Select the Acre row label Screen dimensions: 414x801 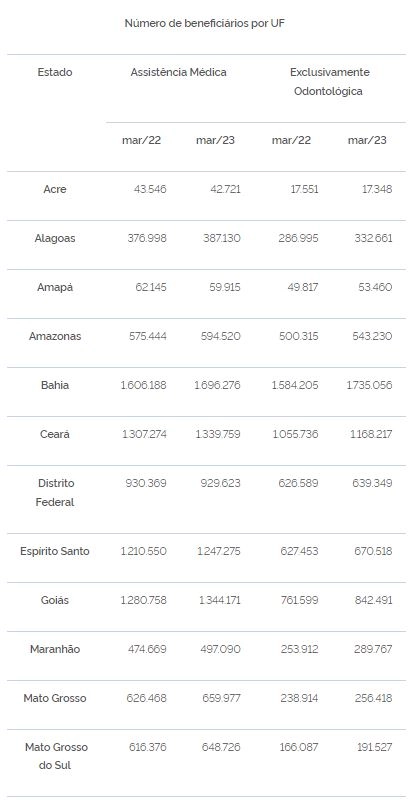click(55, 189)
